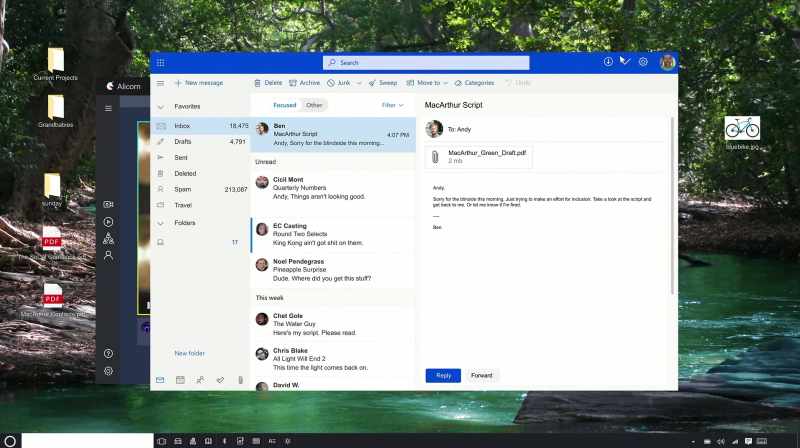Toggle the Outlook navigation pane hamburger
This screenshot has height=448, width=800.
pyautogui.click(x=160, y=83)
